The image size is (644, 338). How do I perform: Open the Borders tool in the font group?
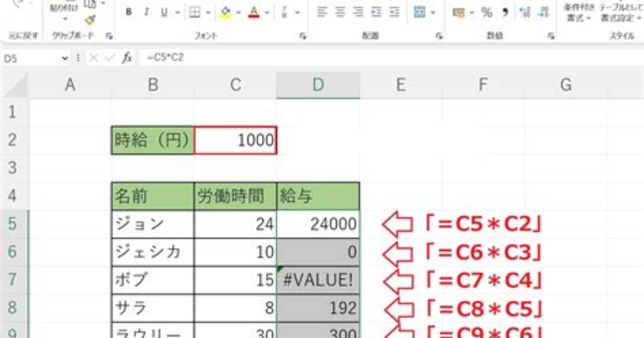[x=194, y=12]
